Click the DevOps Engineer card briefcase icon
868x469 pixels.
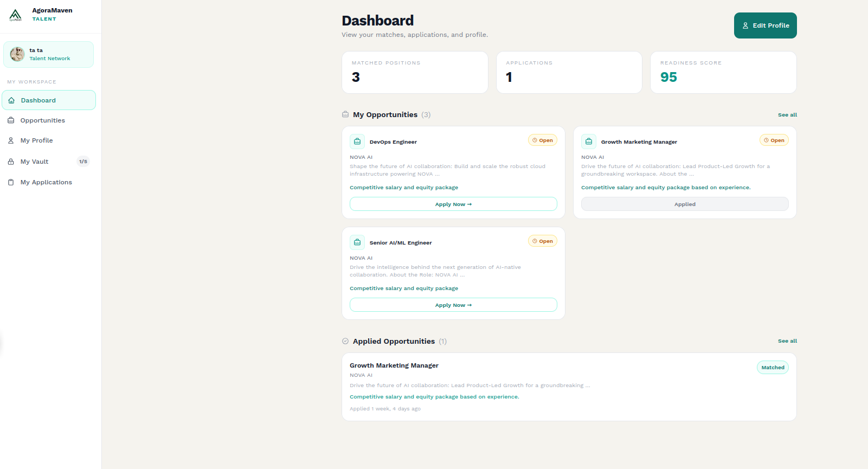[x=357, y=142]
